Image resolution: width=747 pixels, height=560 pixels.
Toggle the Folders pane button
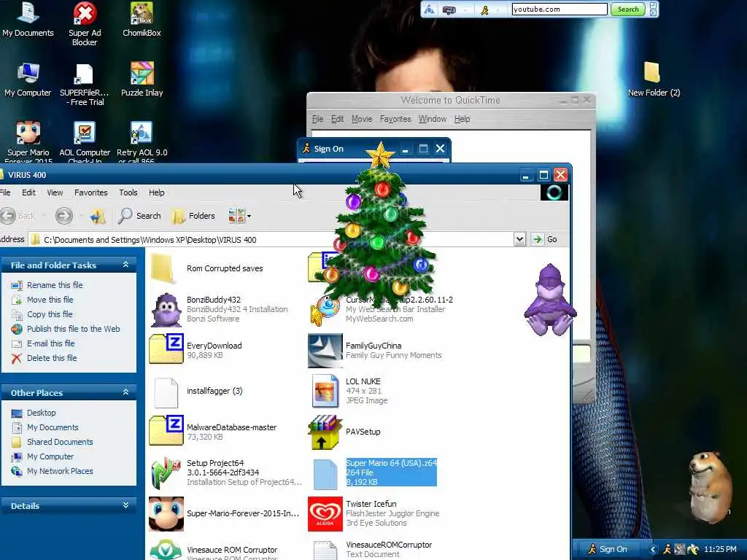point(193,216)
